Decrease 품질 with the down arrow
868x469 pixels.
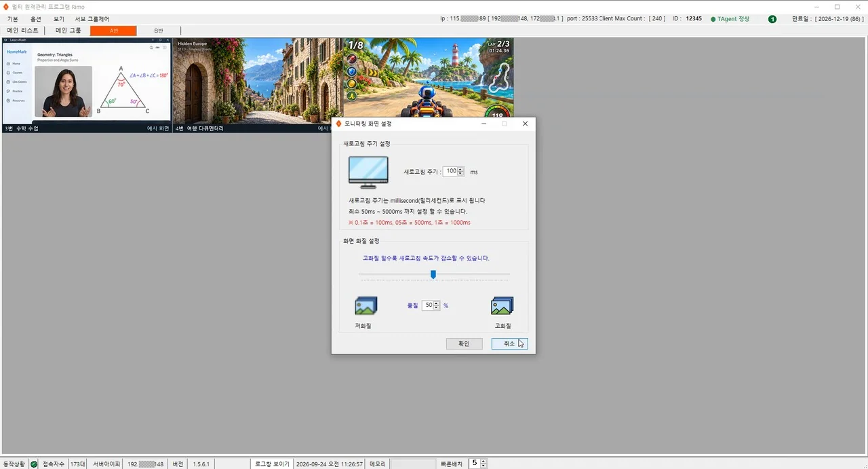pos(437,308)
